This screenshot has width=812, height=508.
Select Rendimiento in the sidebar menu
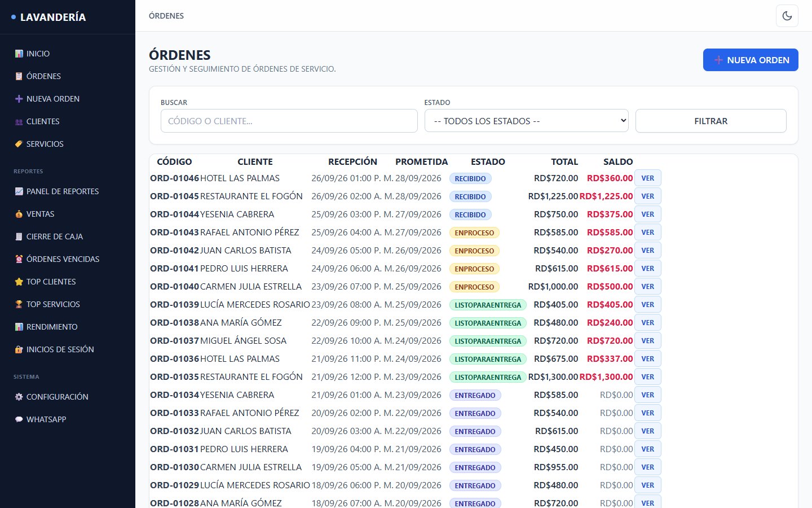[x=68, y=327]
